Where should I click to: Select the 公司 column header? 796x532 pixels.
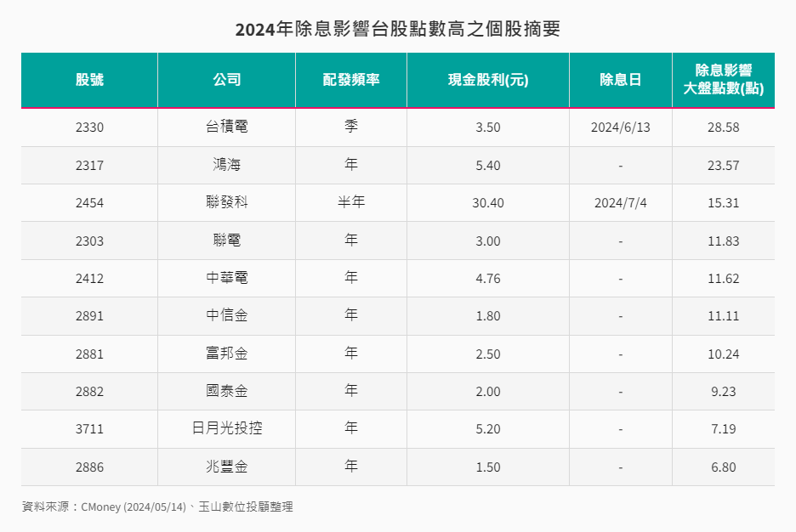pos(226,80)
